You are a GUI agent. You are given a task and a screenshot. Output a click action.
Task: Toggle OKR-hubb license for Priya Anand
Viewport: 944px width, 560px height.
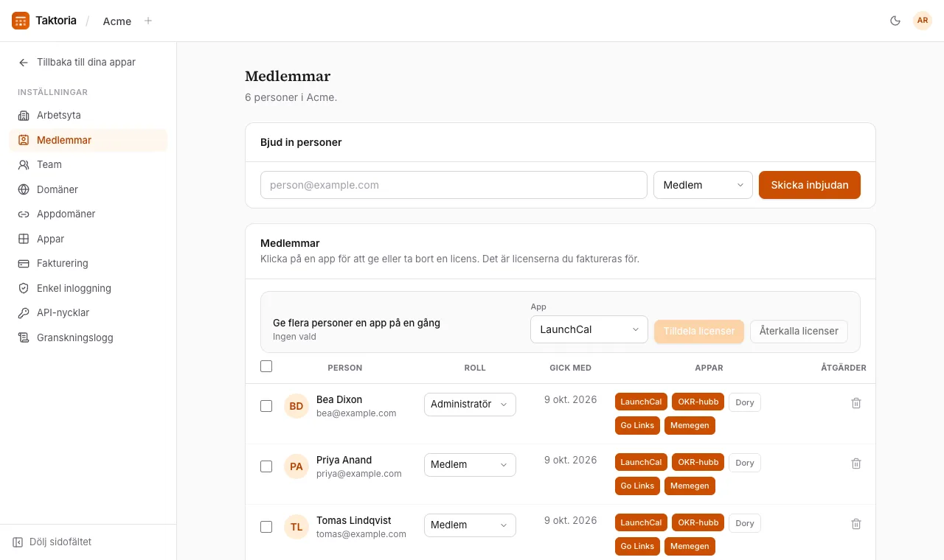[x=698, y=463]
